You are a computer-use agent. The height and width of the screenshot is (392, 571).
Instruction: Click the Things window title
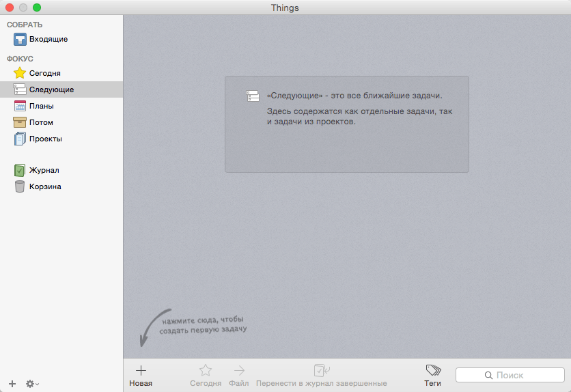pos(285,8)
